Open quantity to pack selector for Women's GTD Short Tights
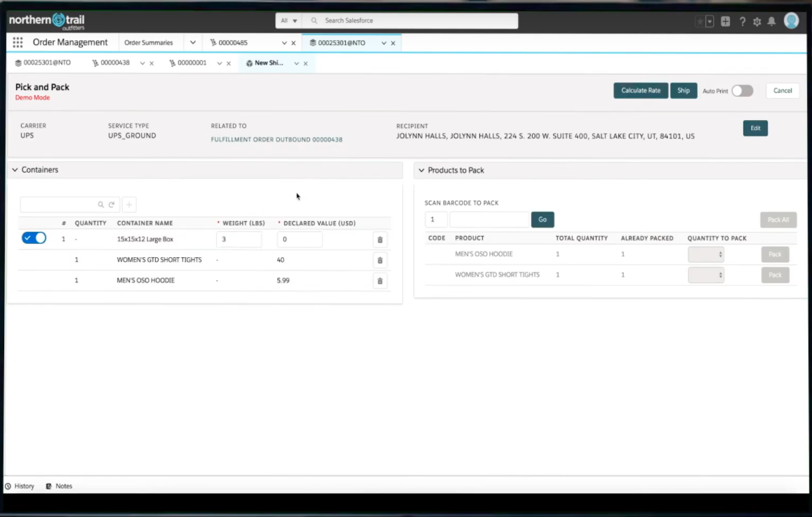The image size is (812, 517). coord(706,275)
